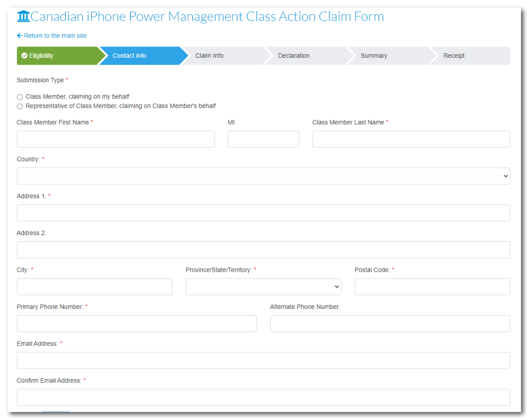Focus the City field
529x420 pixels.
95,287
